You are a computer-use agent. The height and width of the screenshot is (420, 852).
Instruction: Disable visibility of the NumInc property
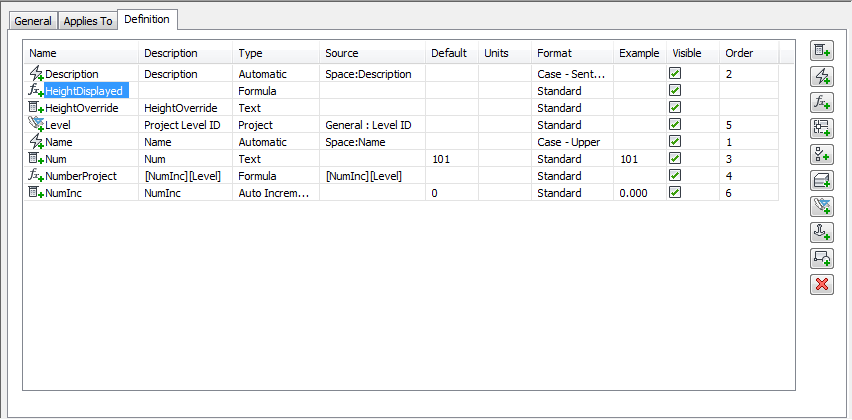pyautogui.click(x=675, y=193)
